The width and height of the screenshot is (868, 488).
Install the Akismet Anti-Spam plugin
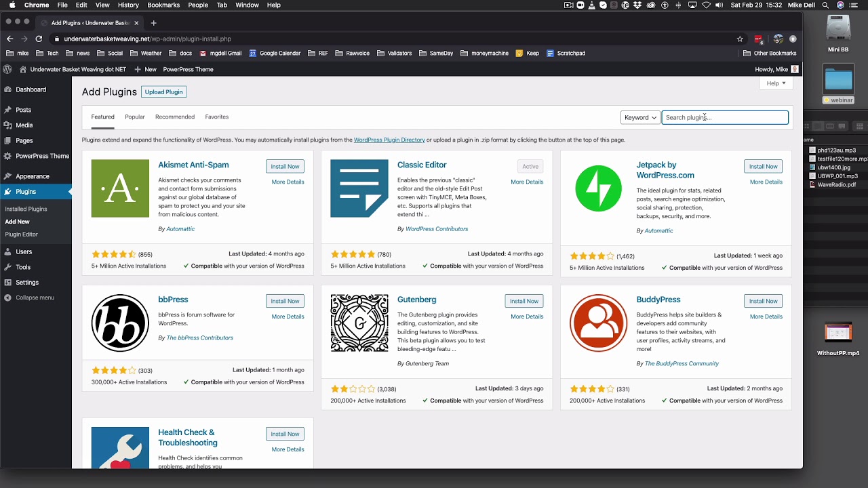285,166
